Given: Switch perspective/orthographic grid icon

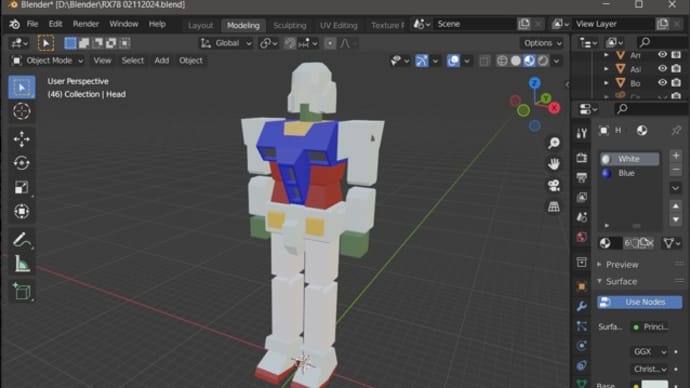Looking at the screenshot, I should click(554, 206).
